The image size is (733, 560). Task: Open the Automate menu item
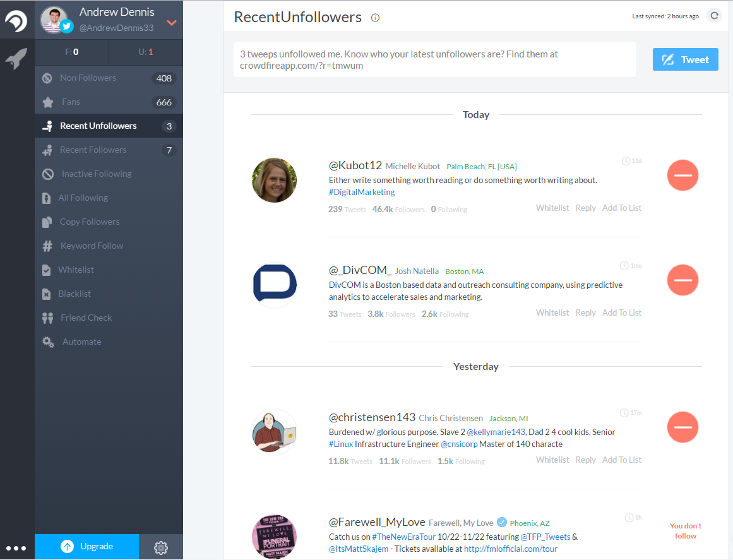[81, 342]
